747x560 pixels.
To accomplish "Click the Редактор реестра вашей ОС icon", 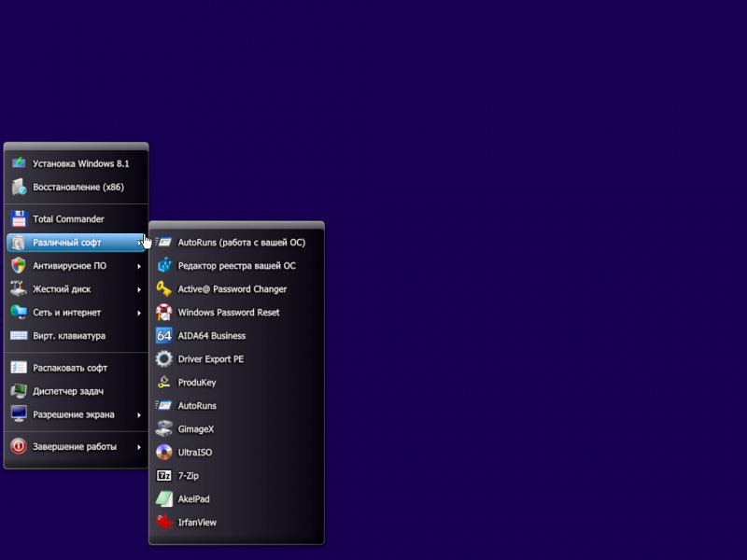I will (x=164, y=266).
